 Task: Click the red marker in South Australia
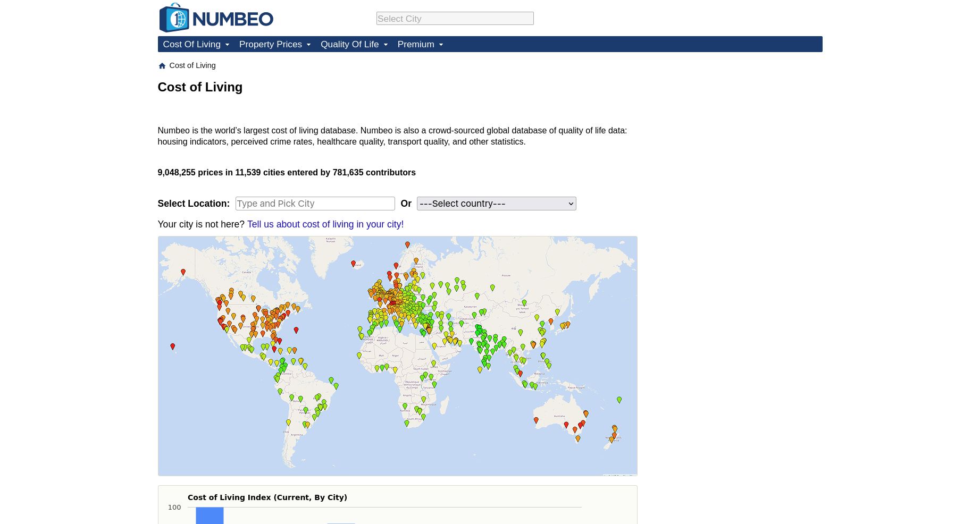click(566, 425)
